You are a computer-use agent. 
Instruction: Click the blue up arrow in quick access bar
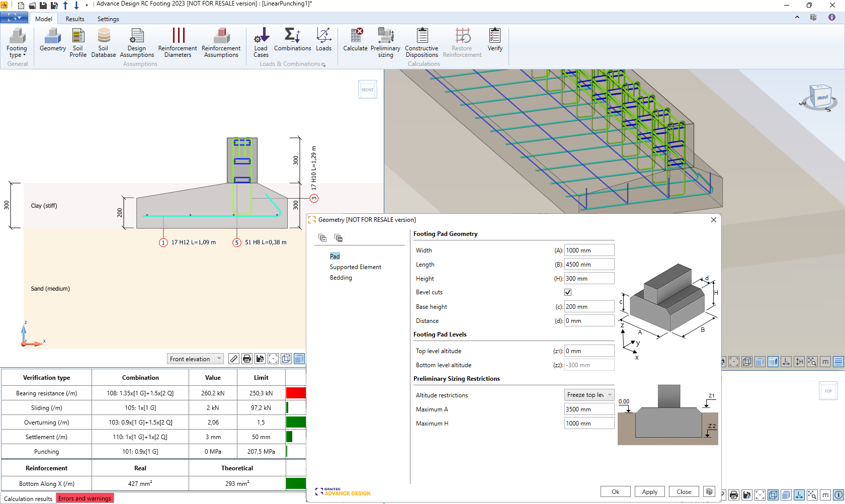coord(65,6)
